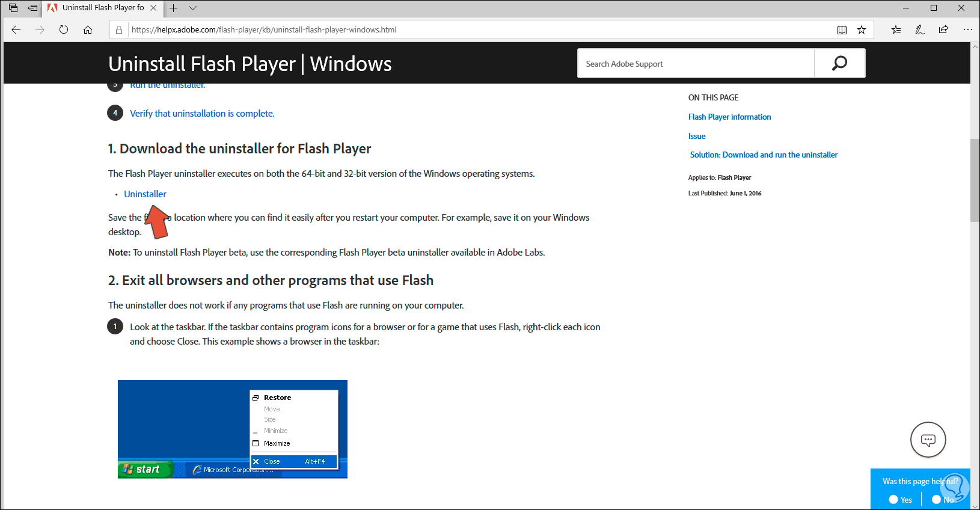Click the Last Published date text

point(724,193)
